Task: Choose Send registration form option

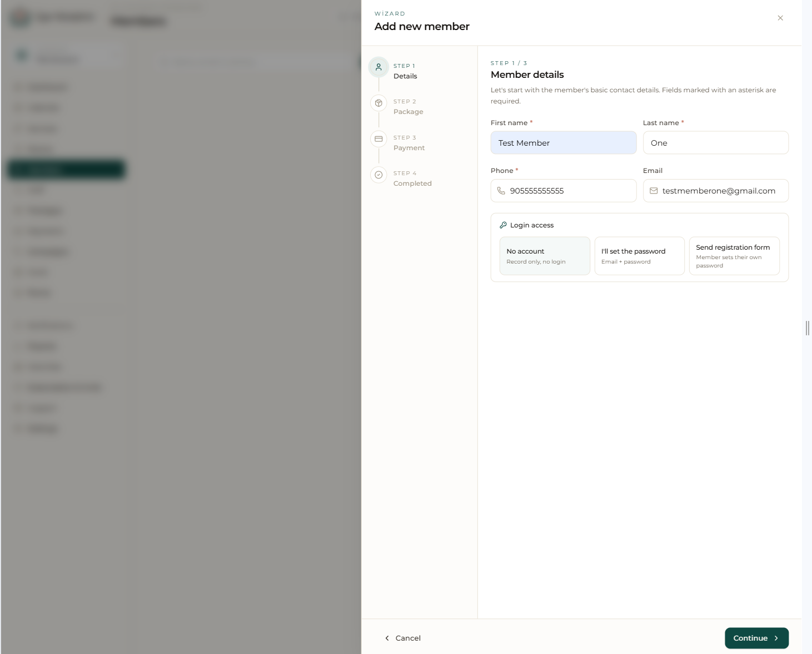Action: click(734, 256)
